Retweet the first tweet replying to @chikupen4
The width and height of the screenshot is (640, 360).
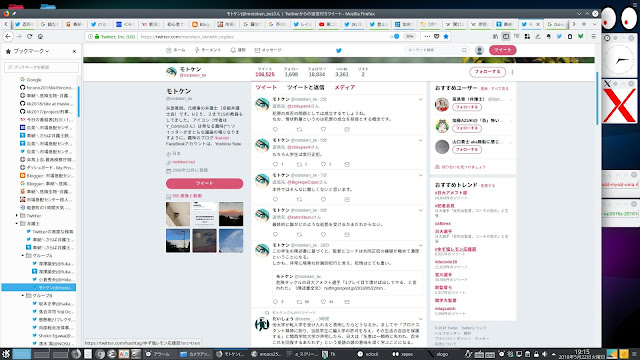[299, 129]
